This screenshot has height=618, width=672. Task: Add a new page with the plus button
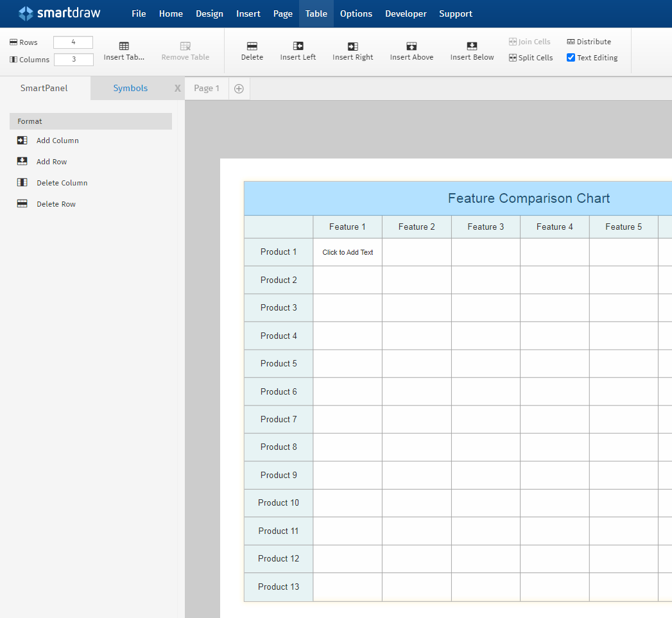click(x=239, y=88)
